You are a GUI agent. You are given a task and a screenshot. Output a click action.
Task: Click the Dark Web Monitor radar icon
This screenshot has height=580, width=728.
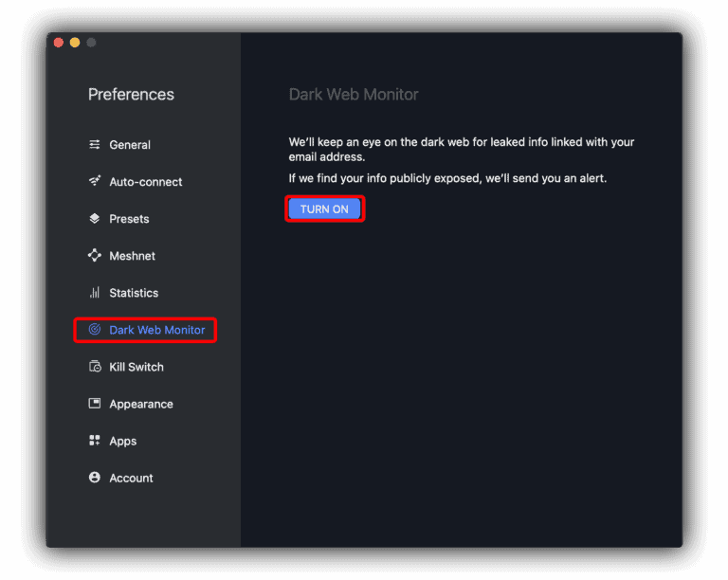(95, 330)
